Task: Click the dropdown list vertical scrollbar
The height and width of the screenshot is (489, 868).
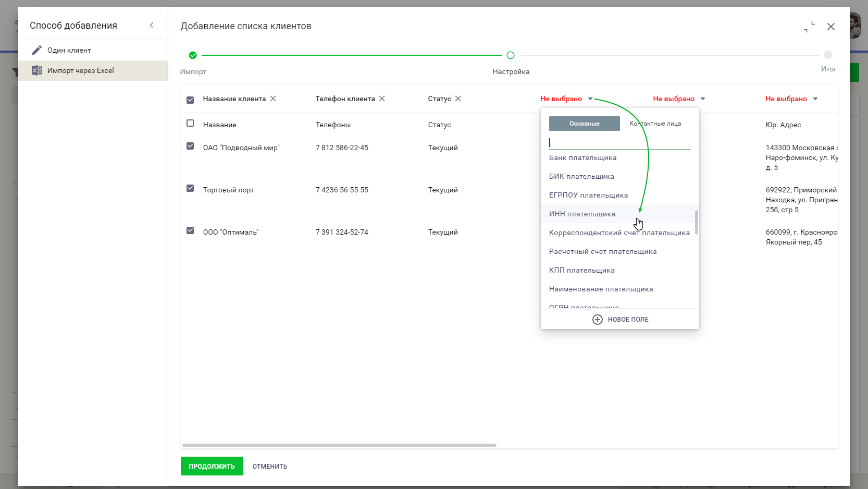Action: [697, 223]
